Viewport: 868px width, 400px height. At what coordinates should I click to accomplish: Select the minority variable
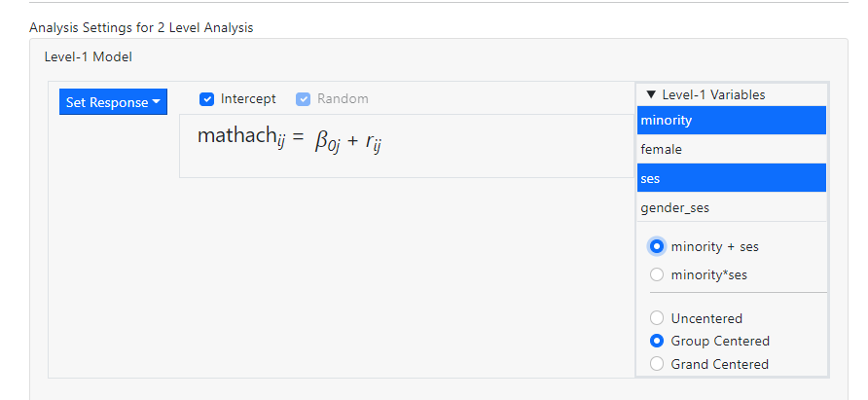click(x=731, y=120)
